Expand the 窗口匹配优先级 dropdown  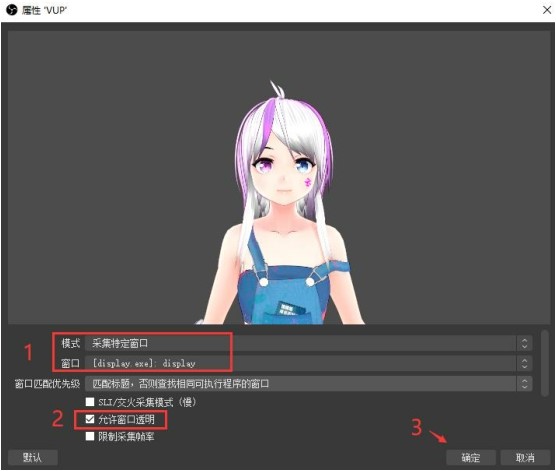coord(308,384)
